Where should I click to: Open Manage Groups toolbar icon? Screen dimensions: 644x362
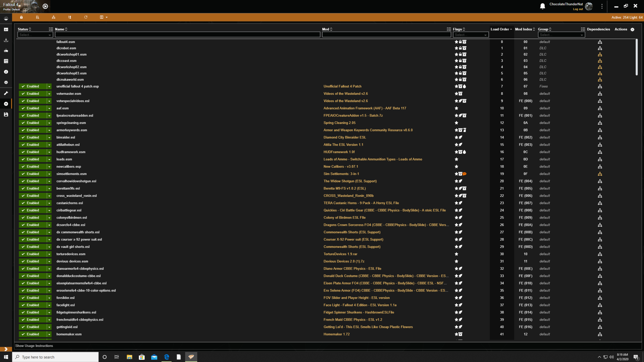[69, 17]
